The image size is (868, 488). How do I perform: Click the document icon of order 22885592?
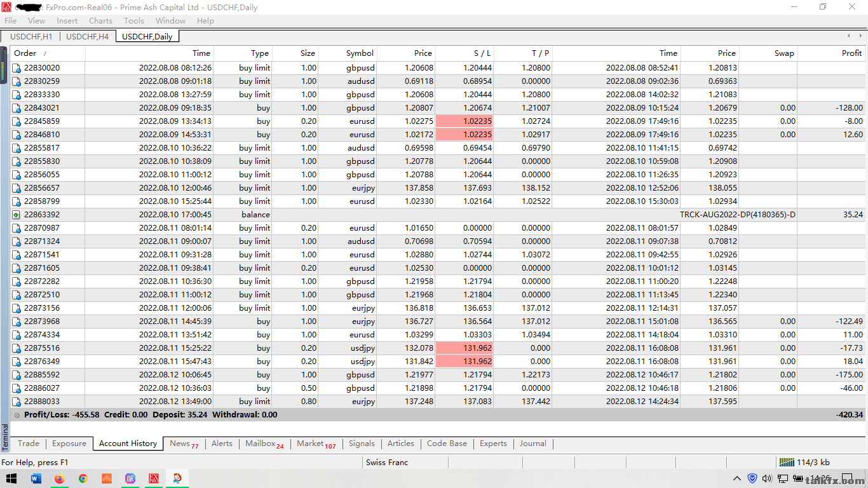17,375
